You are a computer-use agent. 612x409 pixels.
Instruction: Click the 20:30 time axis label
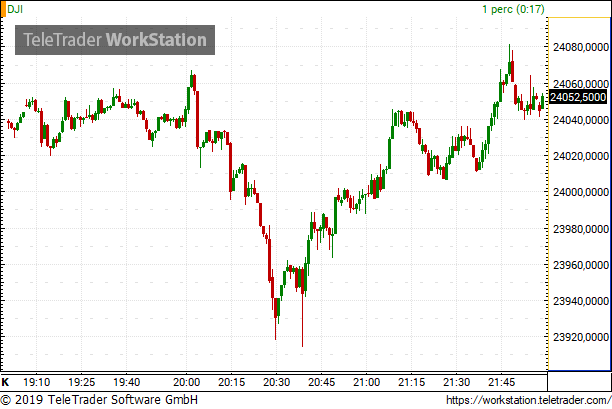tap(276, 382)
